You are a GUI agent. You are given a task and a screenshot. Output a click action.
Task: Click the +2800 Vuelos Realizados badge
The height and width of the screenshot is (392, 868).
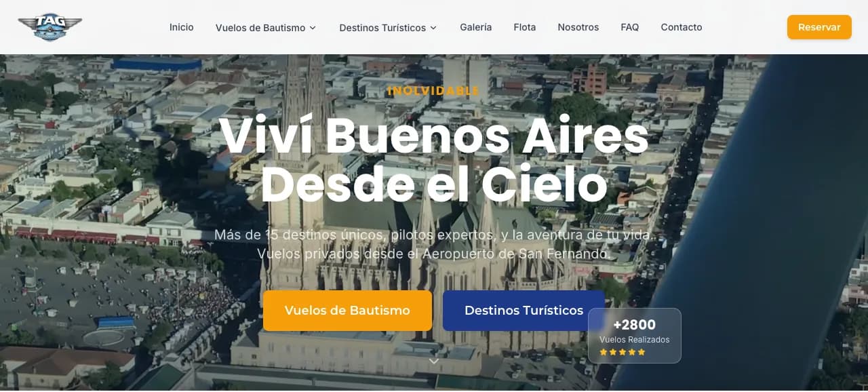click(x=635, y=336)
